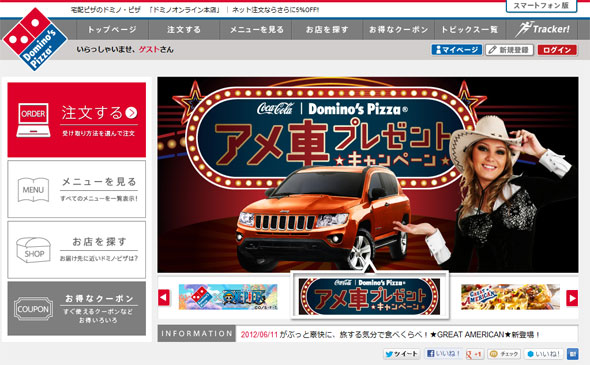Screen dimensions: 590x365
Task: Share via the Twitter ツイート button
Action: [402, 354]
